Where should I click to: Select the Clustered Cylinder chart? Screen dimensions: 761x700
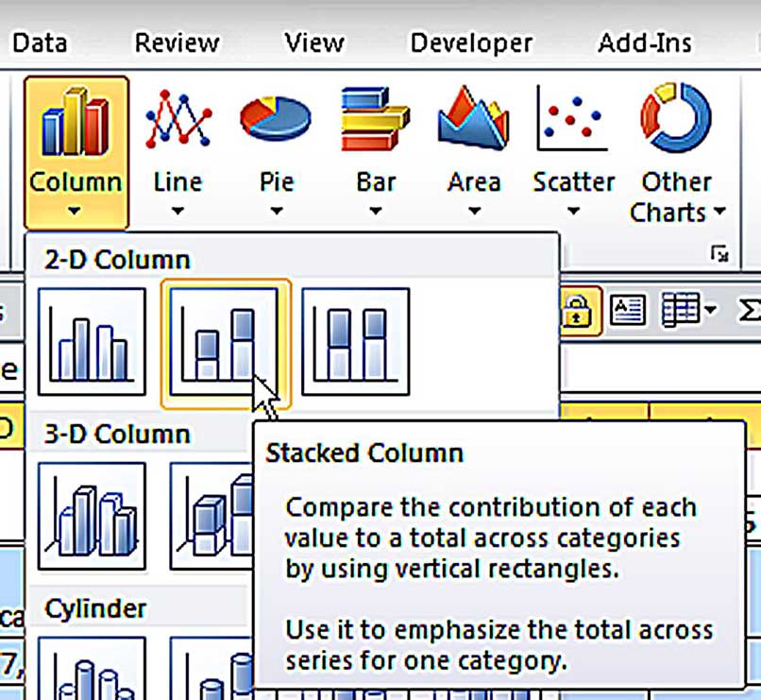92,669
